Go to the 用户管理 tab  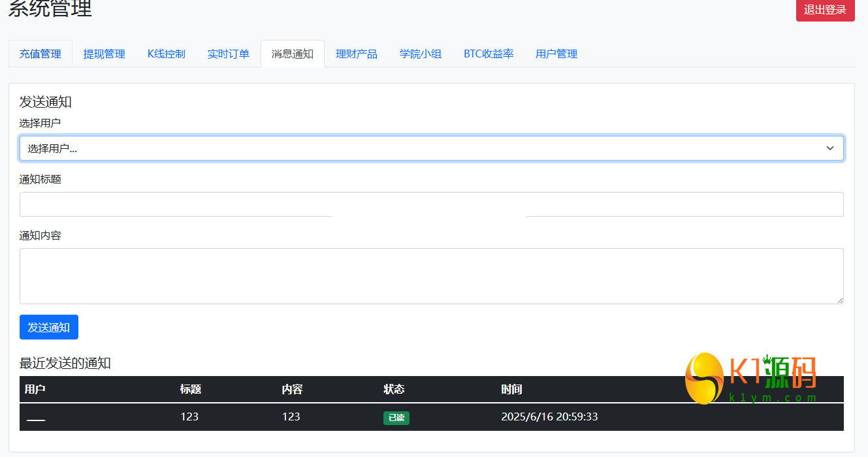(x=556, y=54)
